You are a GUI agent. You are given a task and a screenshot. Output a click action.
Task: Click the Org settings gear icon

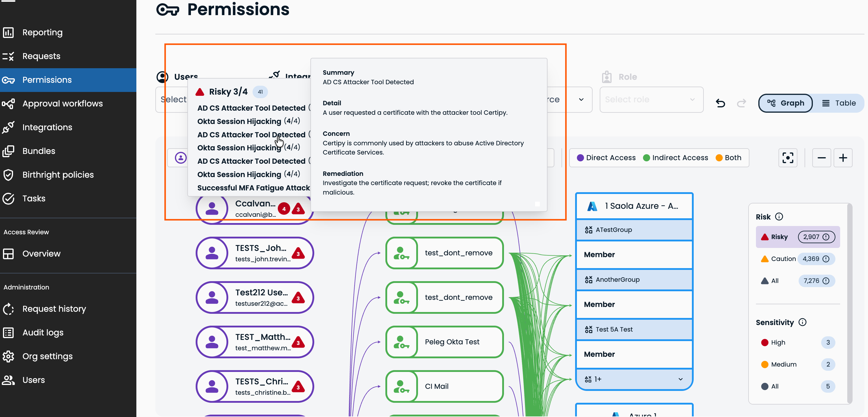pyautogui.click(x=8, y=356)
